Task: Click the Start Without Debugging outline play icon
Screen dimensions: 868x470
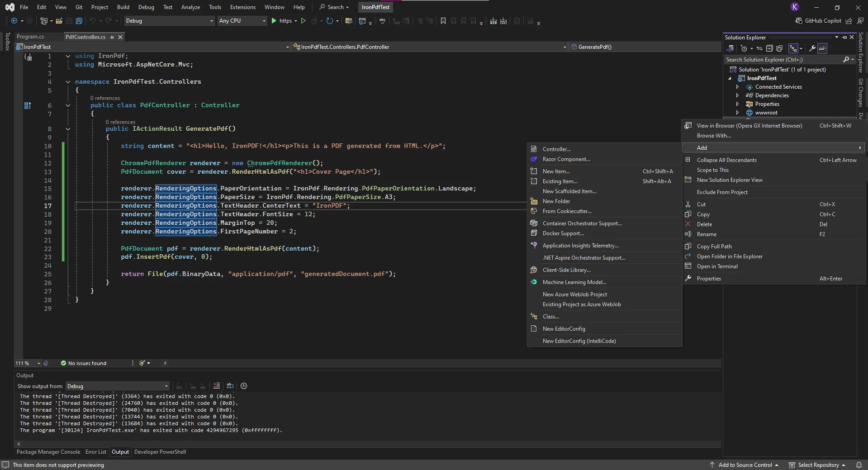Action: coord(304,21)
